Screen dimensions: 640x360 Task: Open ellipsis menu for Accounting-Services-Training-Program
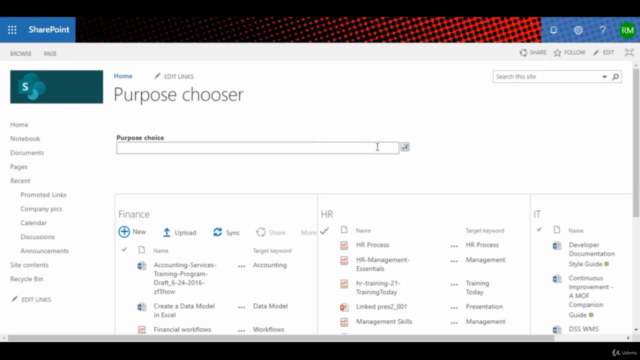tap(242, 266)
